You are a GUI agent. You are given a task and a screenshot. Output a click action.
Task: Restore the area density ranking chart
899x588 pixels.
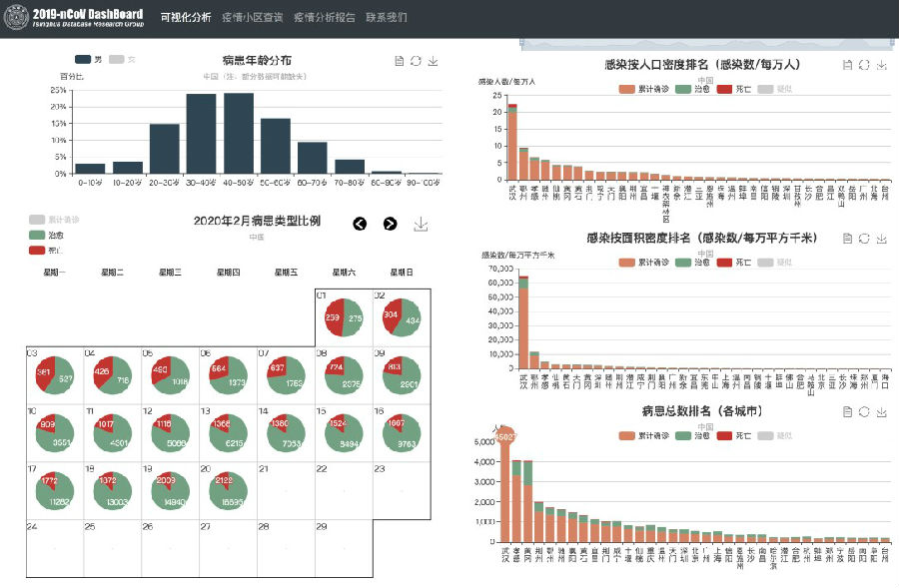(864, 239)
